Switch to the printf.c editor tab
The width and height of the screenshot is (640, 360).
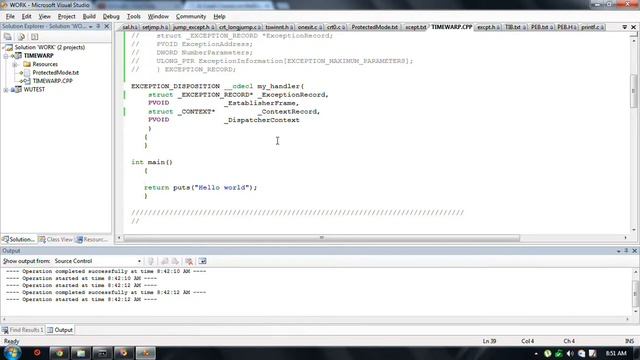pos(592,27)
